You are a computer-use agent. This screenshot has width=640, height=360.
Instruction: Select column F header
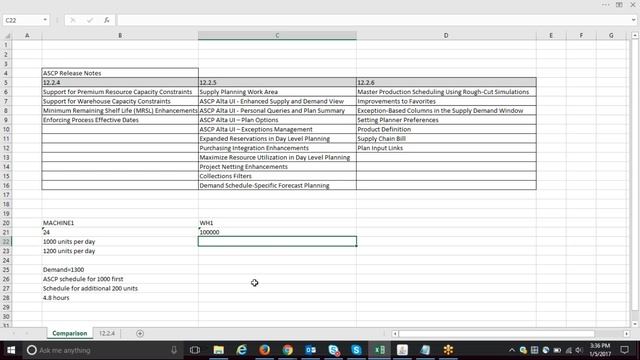point(581,36)
